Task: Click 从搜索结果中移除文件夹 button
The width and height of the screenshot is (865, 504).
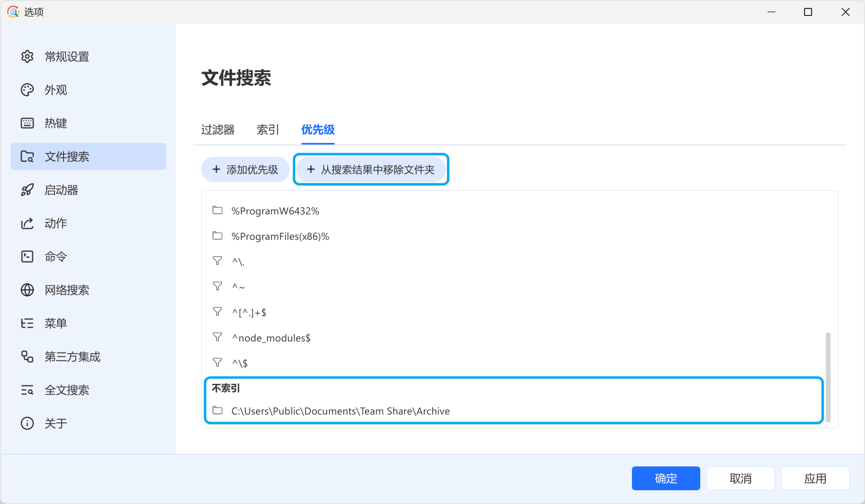Action: (371, 169)
